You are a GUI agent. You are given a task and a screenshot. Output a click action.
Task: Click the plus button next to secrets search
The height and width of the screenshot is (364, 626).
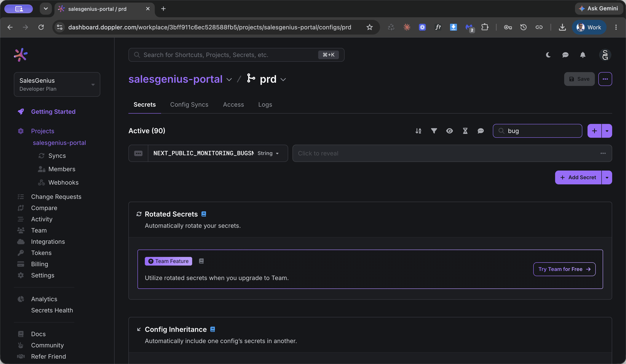594,131
